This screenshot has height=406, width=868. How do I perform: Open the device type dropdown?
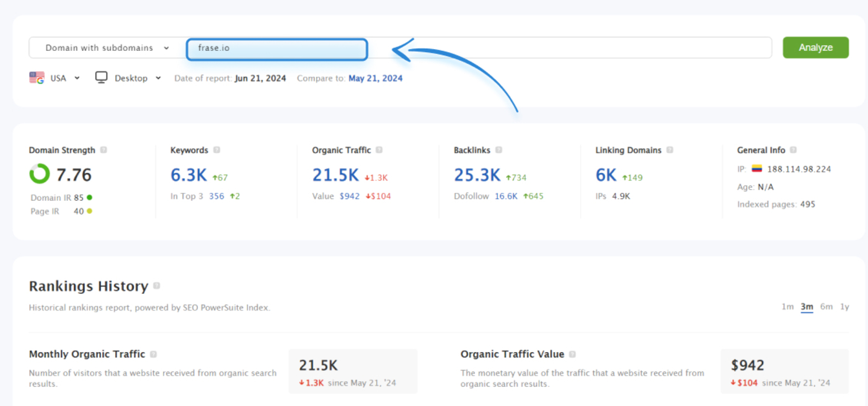[x=159, y=77]
